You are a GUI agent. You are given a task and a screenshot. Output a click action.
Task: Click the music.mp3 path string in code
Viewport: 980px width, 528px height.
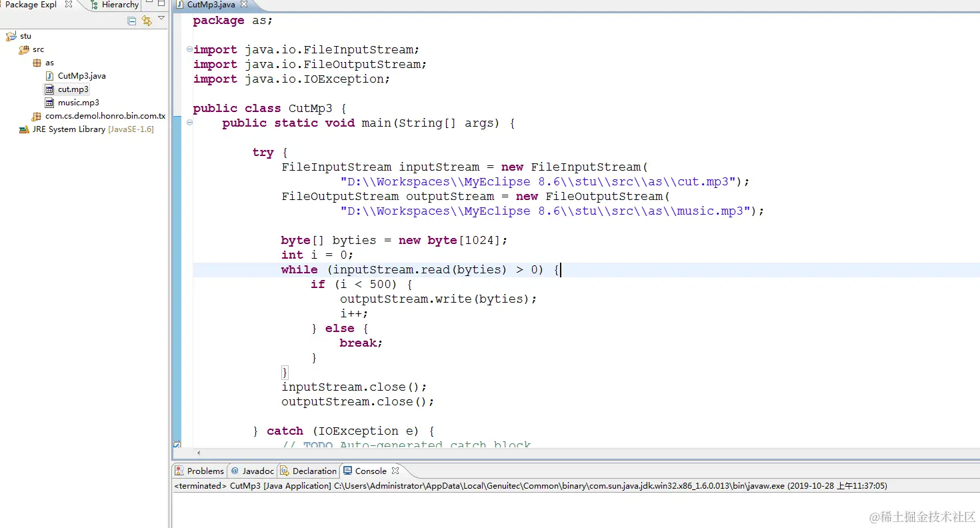point(545,211)
